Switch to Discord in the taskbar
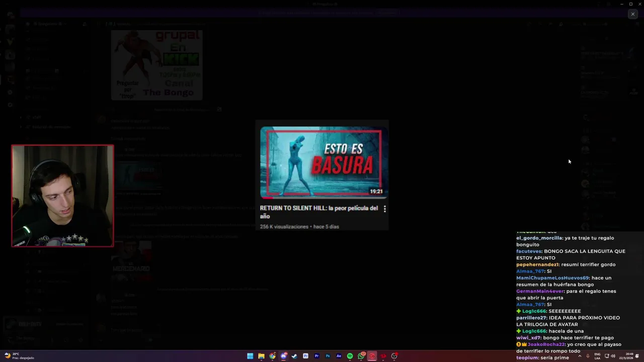The width and height of the screenshot is (644, 362). click(283, 356)
